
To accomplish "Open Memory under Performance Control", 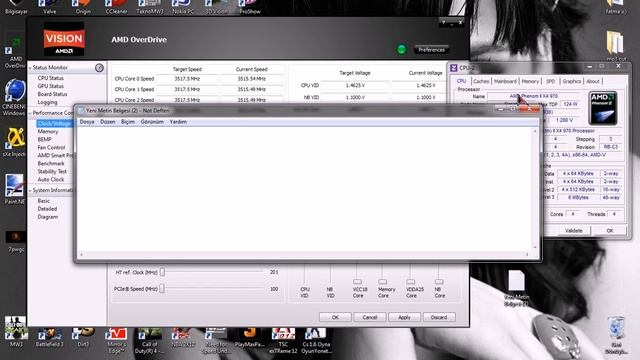I will (x=48, y=131).
